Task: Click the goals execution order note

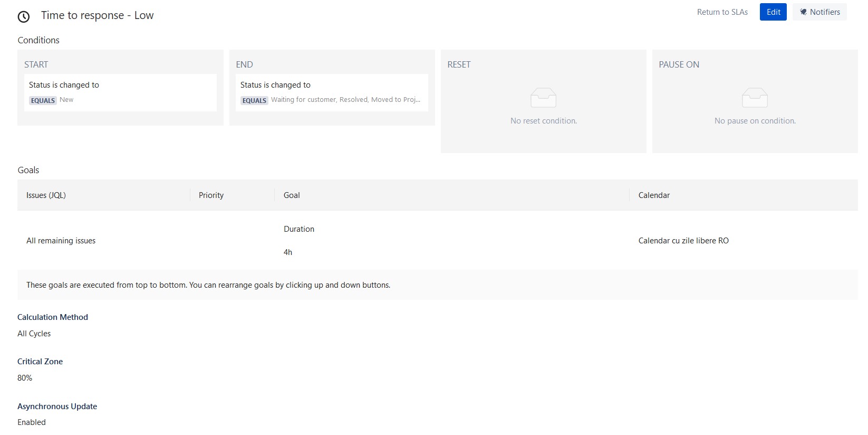Action: [x=208, y=285]
